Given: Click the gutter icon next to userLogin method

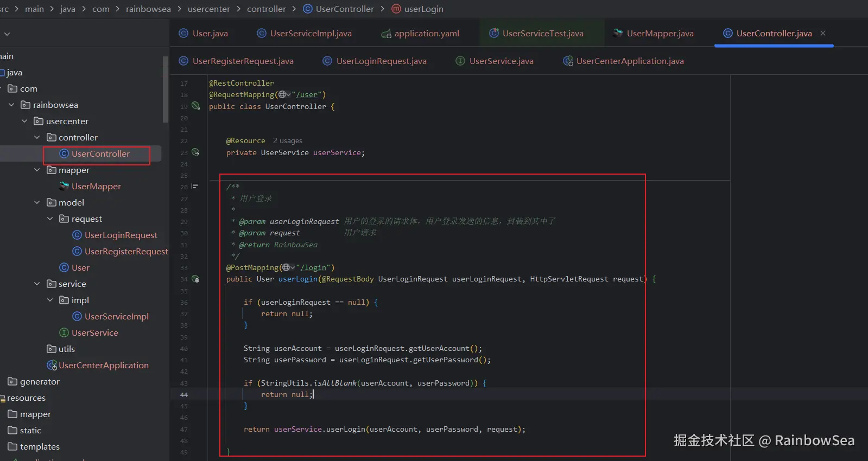Looking at the screenshot, I should click(x=196, y=279).
